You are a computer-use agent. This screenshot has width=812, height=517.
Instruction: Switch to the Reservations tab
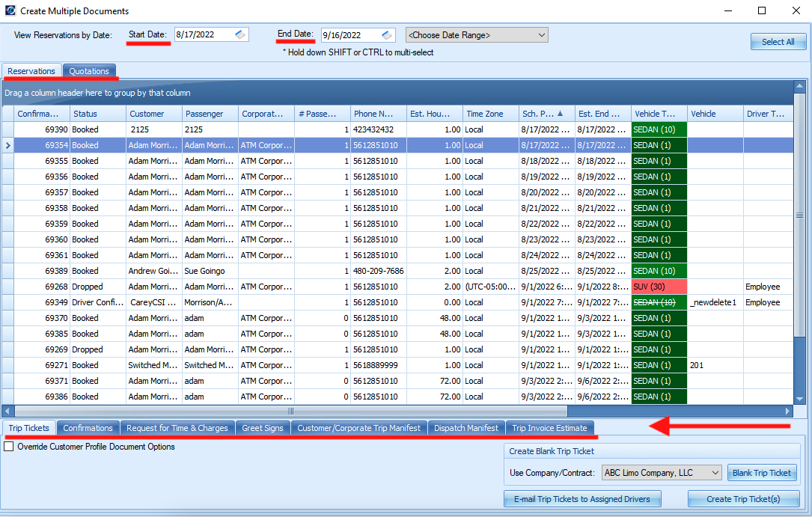pyautogui.click(x=31, y=71)
